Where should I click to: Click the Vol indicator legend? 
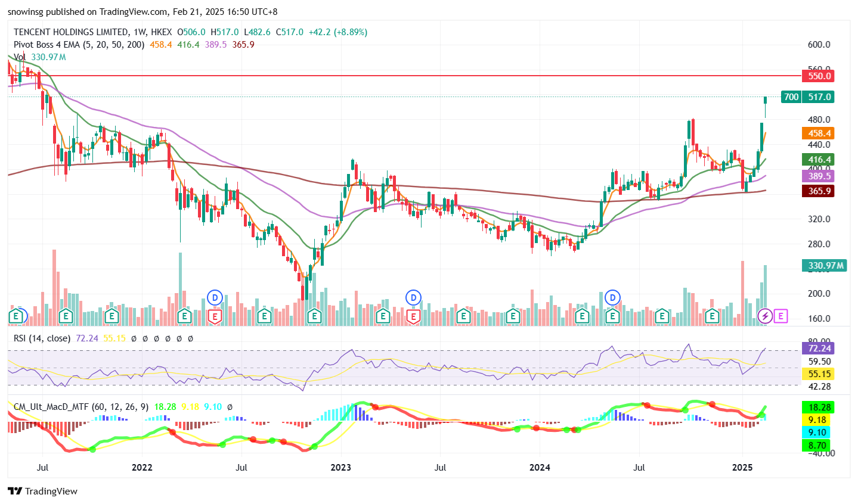pos(20,57)
